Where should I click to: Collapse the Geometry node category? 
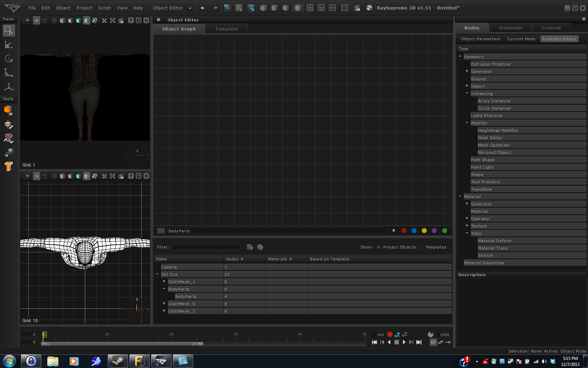[x=460, y=56]
